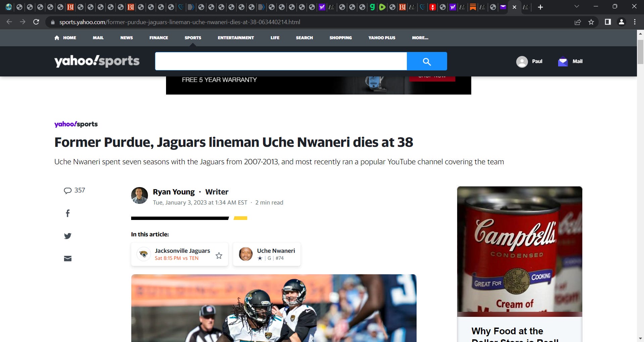Click into the Yahoo search field
The height and width of the screenshot is (342, 644).
281,61
